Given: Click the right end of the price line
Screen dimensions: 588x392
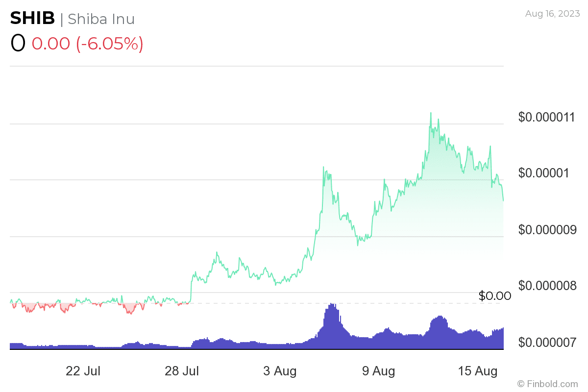Looking at the screenshot, I should pyautogui.click(x=503, y=200).
